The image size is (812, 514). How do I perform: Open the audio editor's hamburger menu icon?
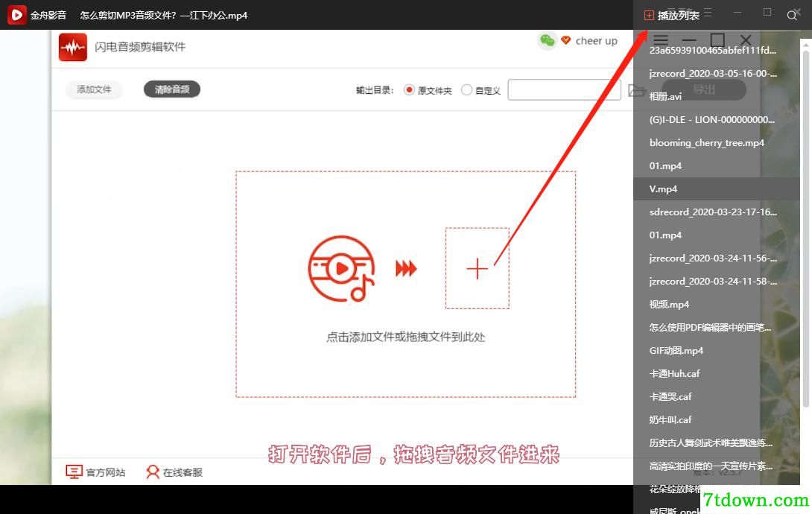coord(660,40)
